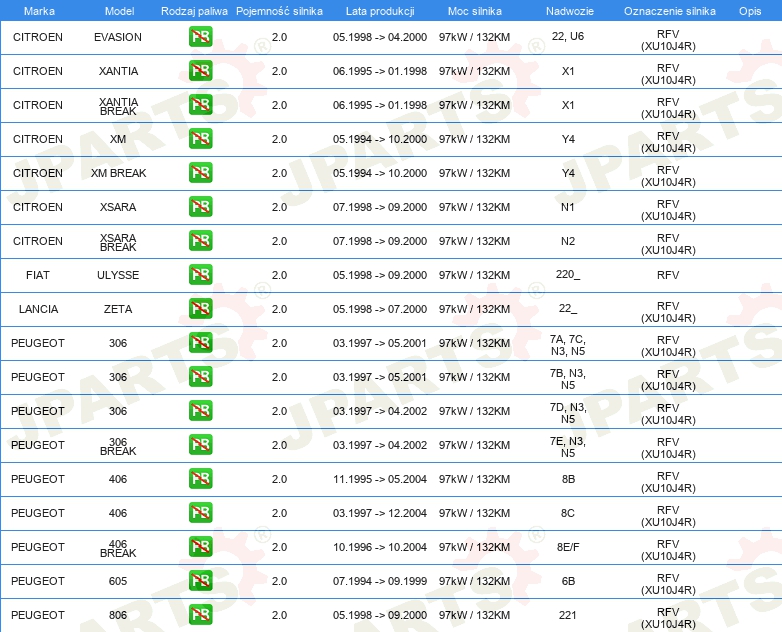Click the fuel icon in Peugeot 406 8C row

(x=200, y=512)
